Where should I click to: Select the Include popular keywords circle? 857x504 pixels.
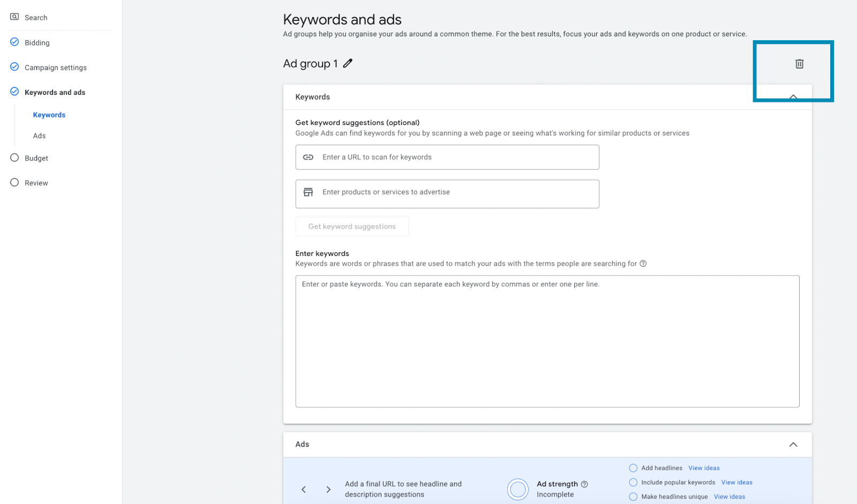click(x=633, y=483)
